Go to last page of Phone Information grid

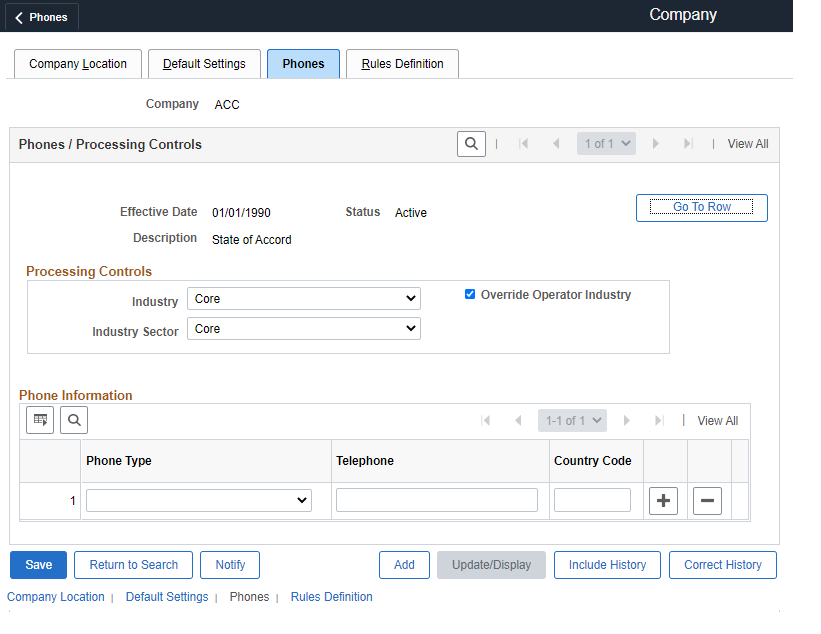(659, 420)
